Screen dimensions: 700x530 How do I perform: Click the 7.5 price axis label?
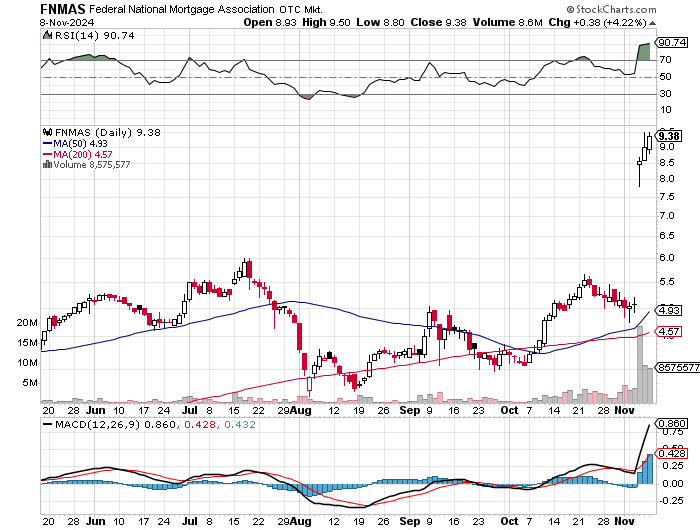tap(667, 197)
